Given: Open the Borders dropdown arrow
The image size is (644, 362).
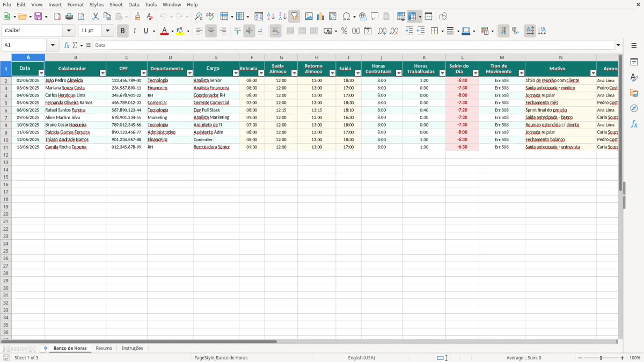Looking at the screenshot, I should [x=442, y=31].
